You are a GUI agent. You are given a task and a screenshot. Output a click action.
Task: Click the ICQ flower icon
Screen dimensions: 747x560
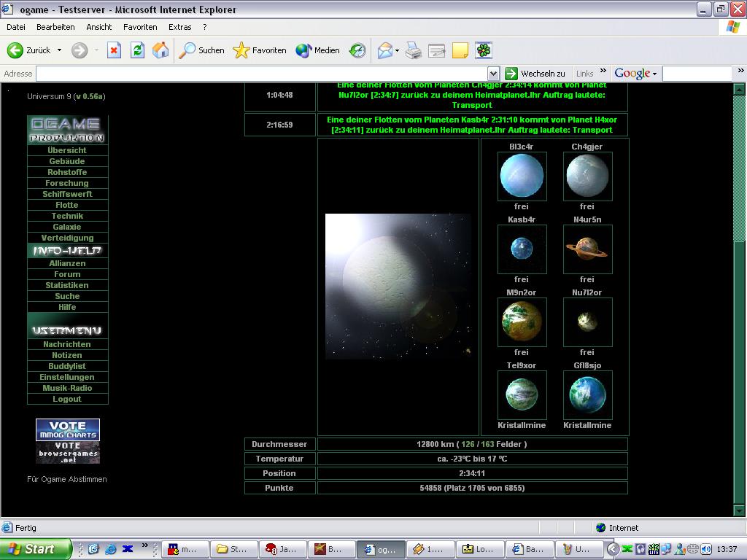point(484,50)
